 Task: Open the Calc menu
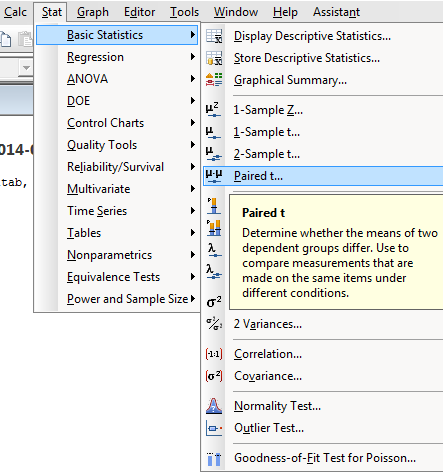pos(15,12)
